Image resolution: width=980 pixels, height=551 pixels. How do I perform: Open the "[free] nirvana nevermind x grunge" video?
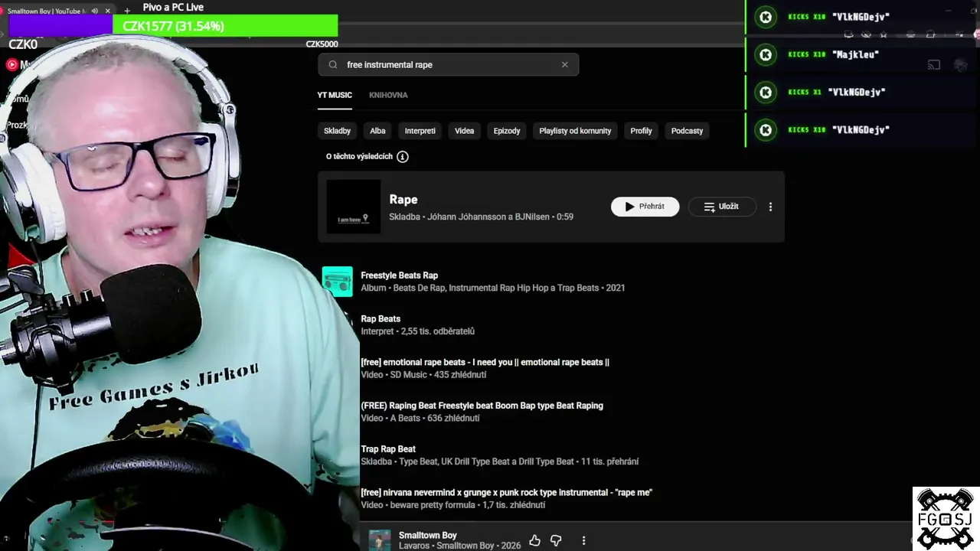[506, 493]
